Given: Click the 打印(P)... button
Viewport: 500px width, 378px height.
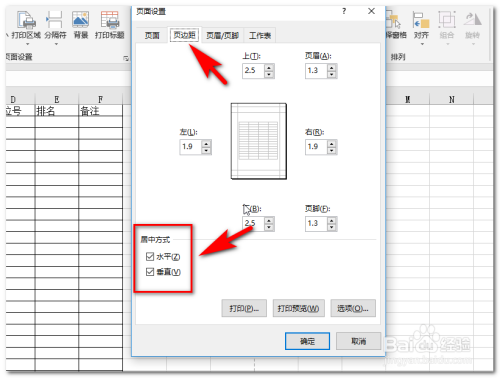Looking at the screenshot, I should [244, 308].
